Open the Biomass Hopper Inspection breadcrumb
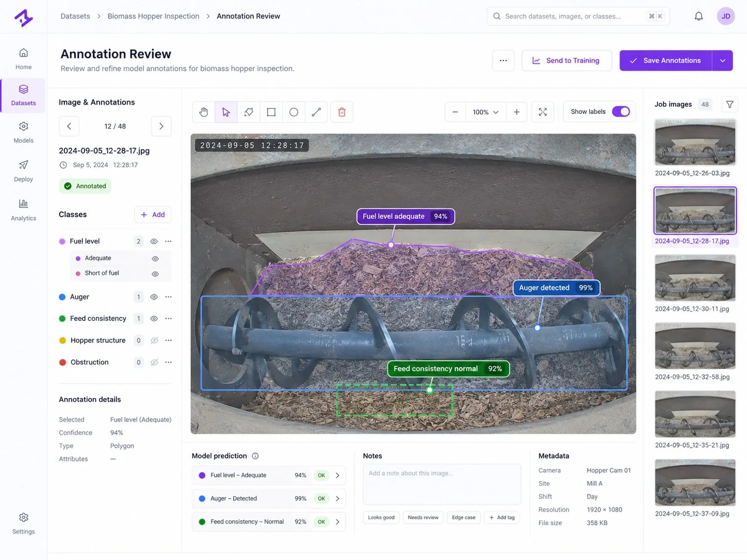 tap(153, 16)
